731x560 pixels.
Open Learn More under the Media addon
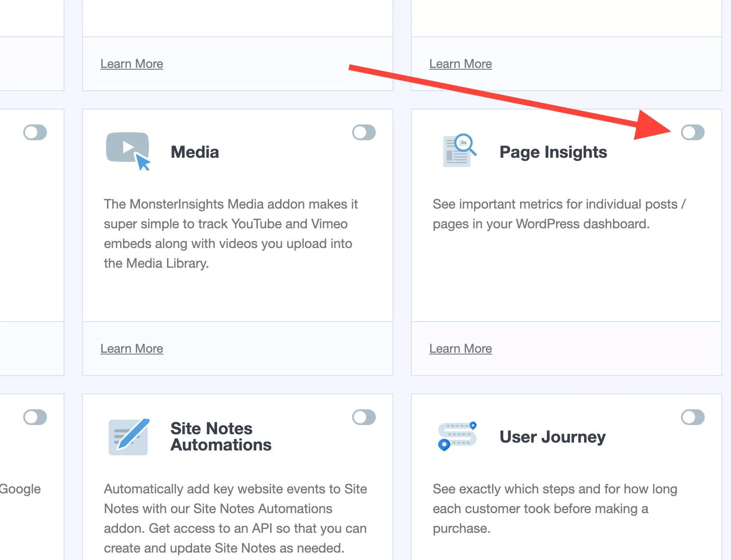coord(132,348)
